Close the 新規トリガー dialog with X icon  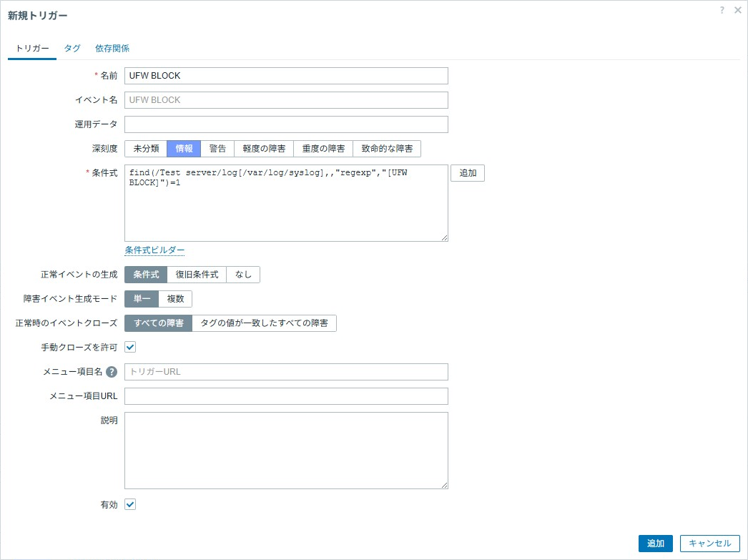point(738,10)
